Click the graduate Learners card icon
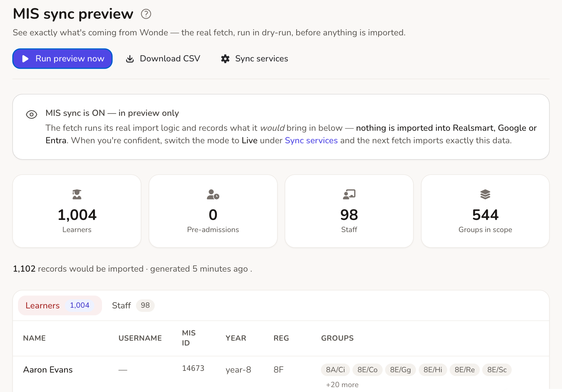The width and height of the screenshot is (562, 392). (77, 194)
